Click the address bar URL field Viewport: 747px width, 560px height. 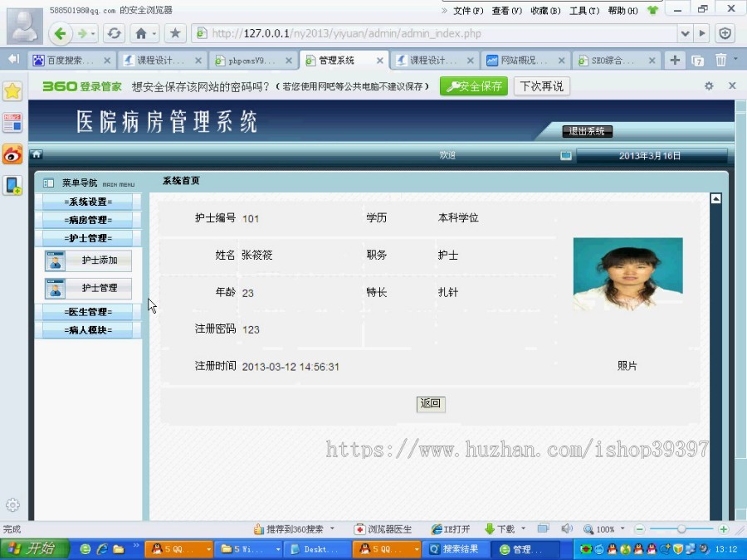point(434,33)
